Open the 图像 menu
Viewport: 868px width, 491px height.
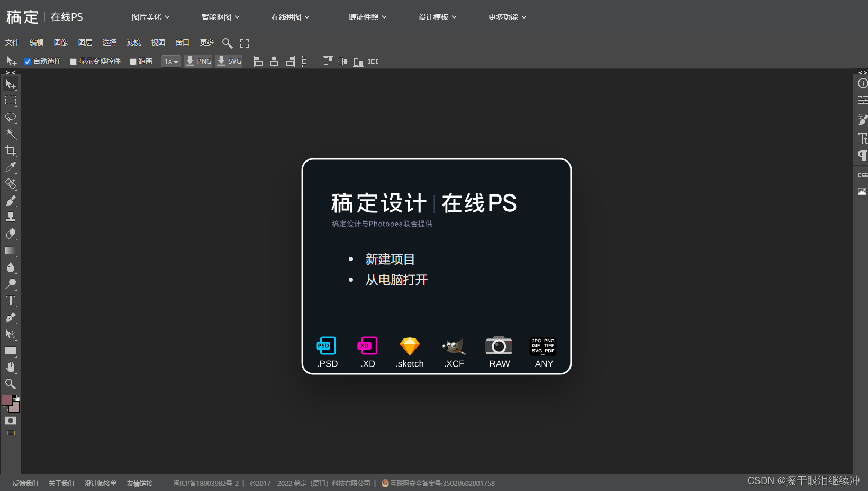point(61,43)
